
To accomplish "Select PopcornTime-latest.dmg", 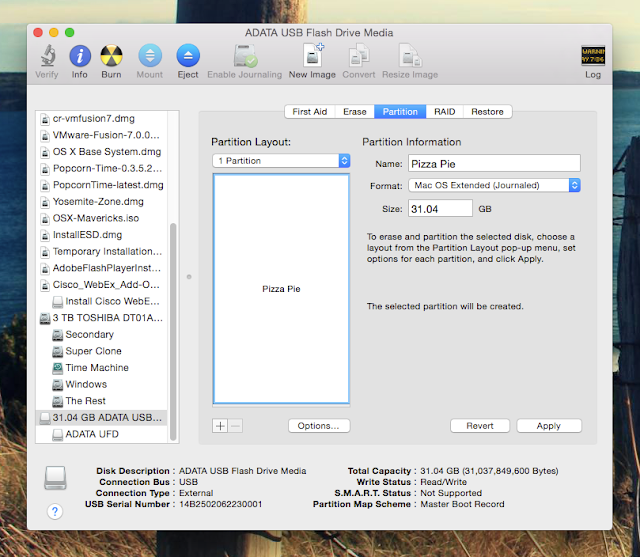I will (101, 185).
